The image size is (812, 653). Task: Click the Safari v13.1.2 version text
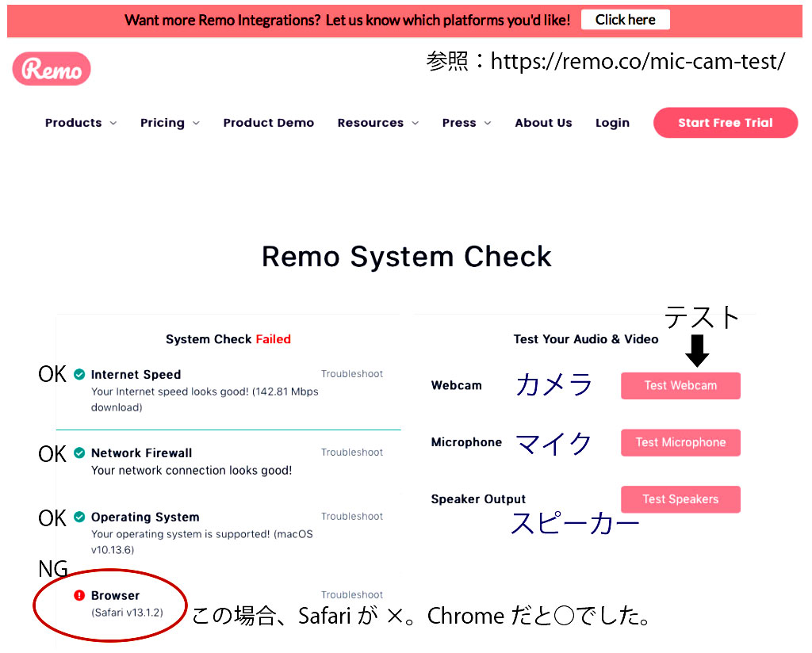click(128, 613)
